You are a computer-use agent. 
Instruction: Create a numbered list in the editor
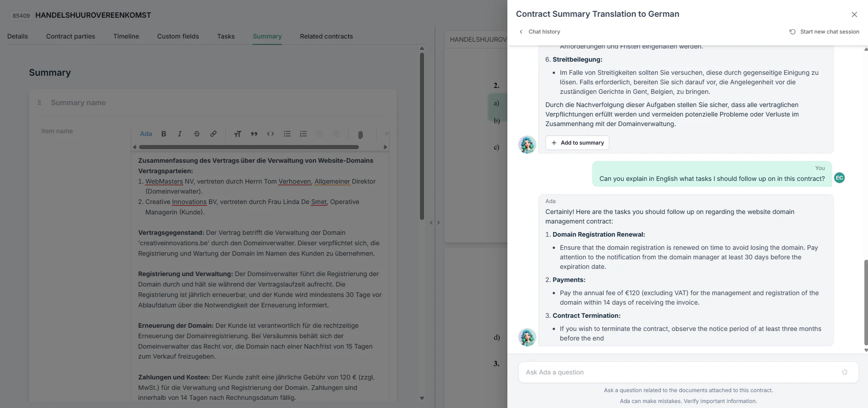coord(303,134)
